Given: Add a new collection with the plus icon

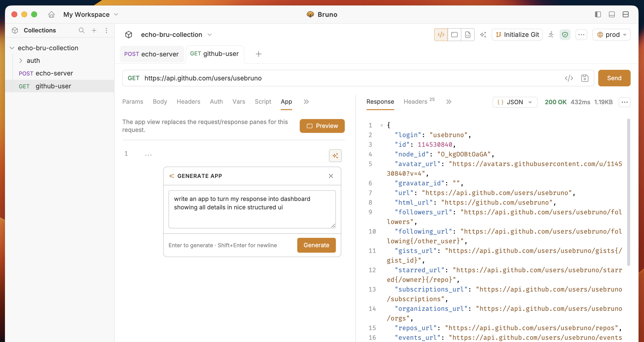Looking at the screenshot, I should (94, 30).
